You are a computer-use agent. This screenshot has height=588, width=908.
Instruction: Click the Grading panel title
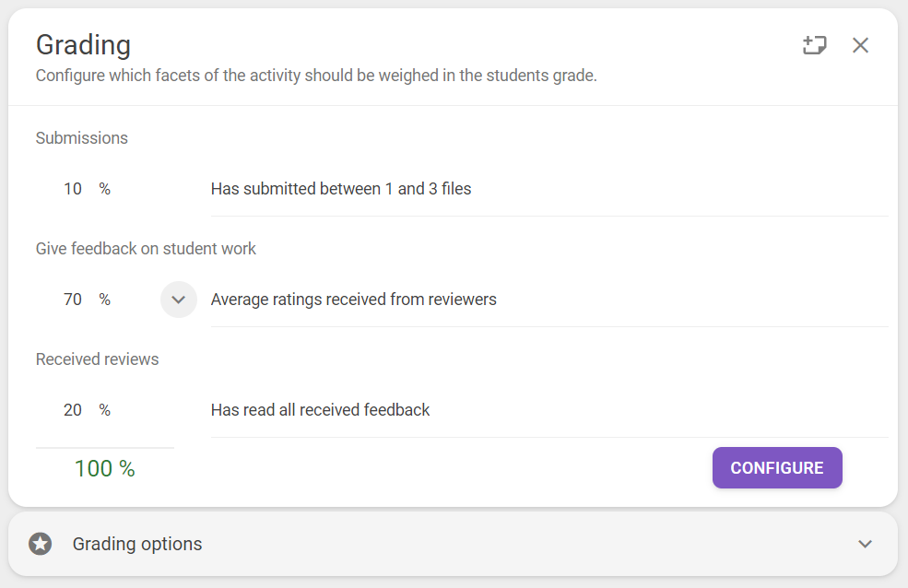pyautogui.click(x=83, y=45)
